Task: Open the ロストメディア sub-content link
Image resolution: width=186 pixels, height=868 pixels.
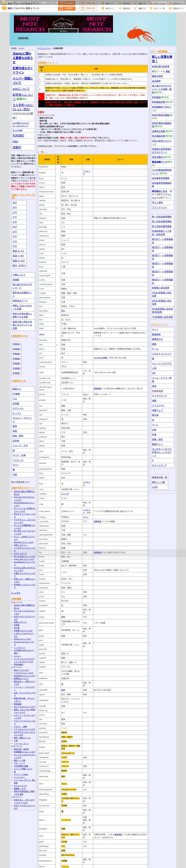Action: coord(159,465)
